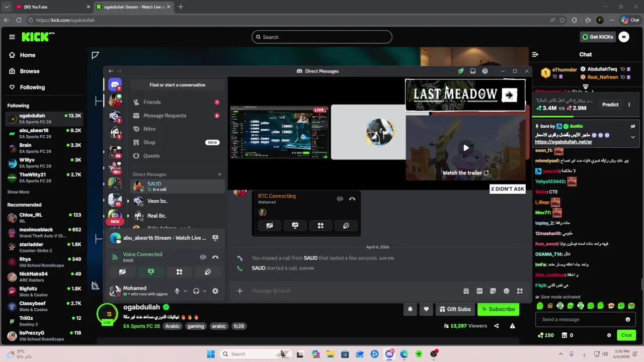Toggle the follow heart button
The height and width of the screenshot is (362, 644).
pos(426,309)
